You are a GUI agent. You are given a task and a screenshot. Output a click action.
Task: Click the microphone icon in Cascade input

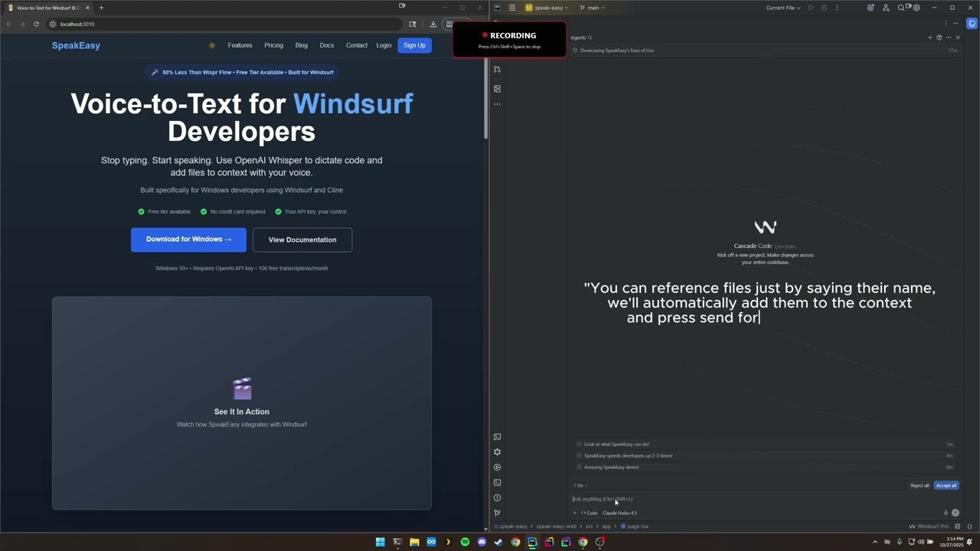coord(946,513)
